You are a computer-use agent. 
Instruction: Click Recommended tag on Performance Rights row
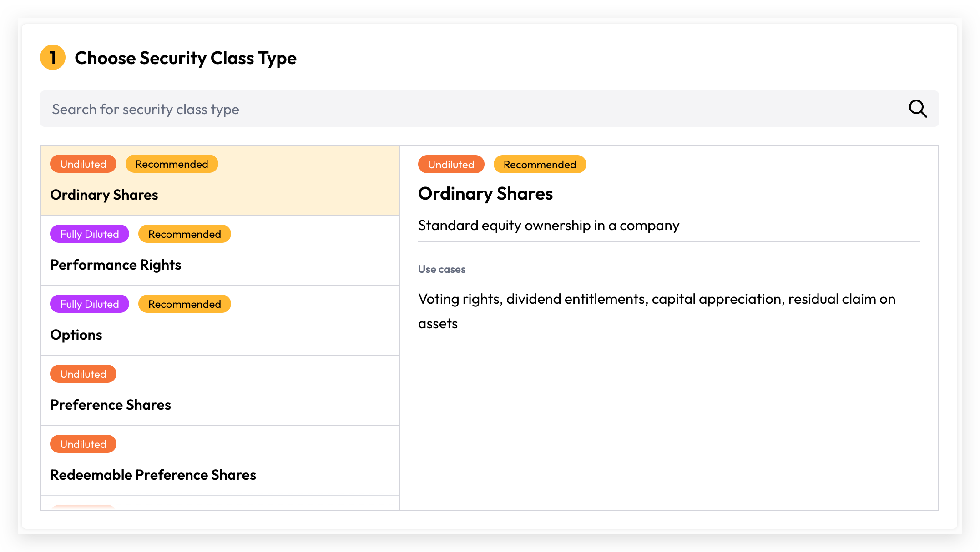click(x=185, y=234)
